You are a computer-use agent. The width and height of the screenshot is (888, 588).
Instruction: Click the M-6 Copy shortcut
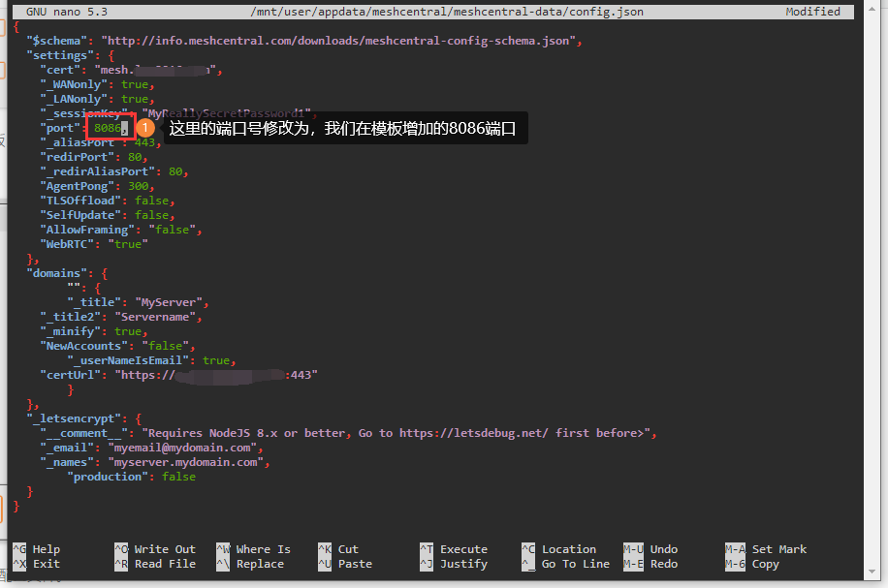click(752, 564)
